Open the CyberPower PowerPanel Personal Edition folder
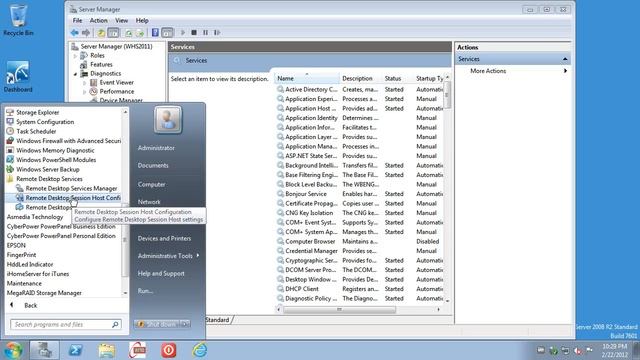This screenshot has height=360, width=640. pos(61,236)
